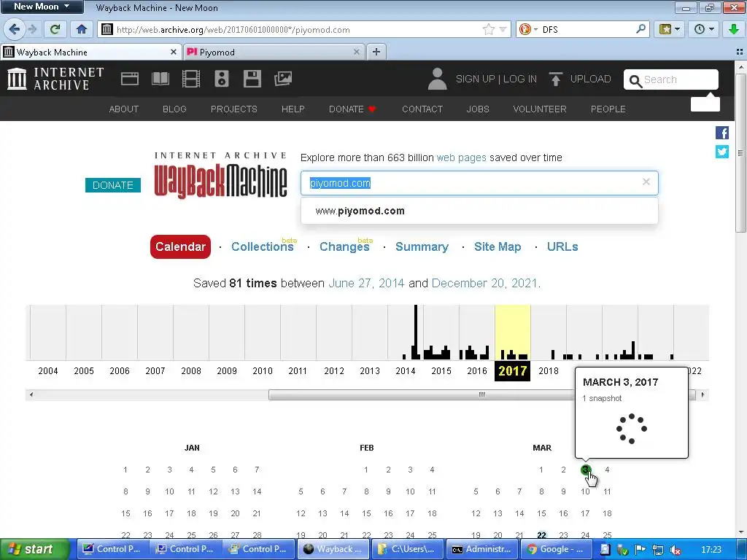
Task: Click the timeline scroll left arrow
Action: tap(31, 394)
